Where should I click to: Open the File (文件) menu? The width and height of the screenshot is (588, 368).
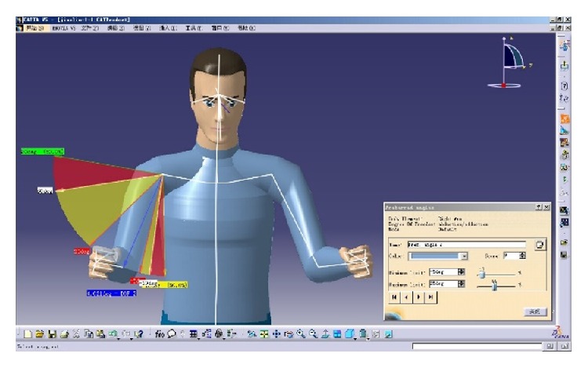(x=90, y=28)
